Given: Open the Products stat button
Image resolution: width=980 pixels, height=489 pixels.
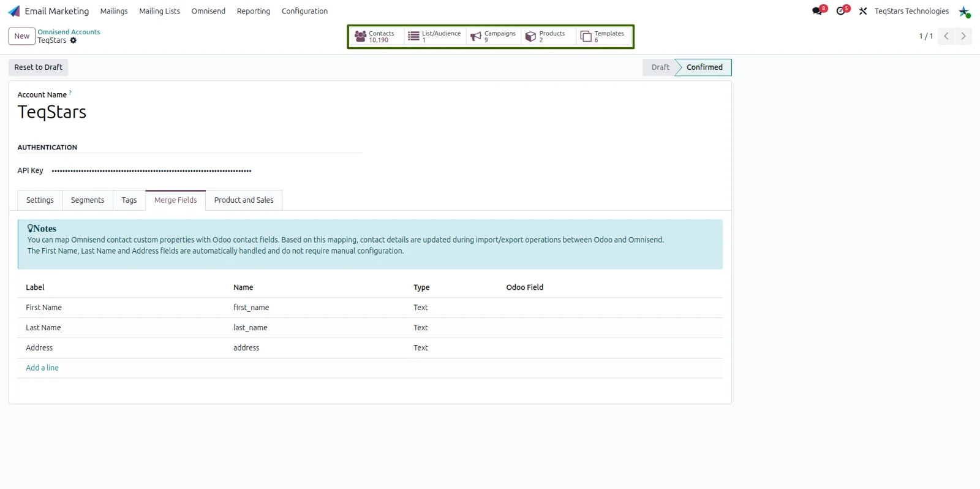Looking at the screenshot, I should [548, 37].
